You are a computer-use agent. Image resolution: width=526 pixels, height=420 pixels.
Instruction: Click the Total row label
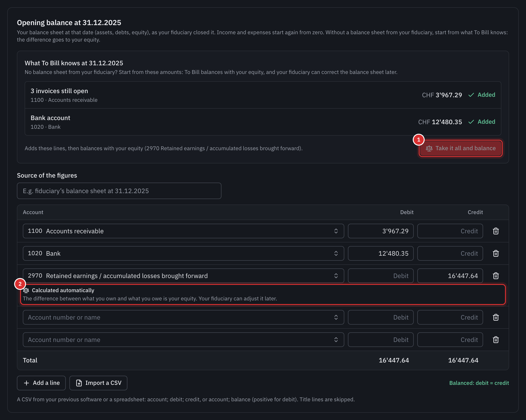pos(30,360)
